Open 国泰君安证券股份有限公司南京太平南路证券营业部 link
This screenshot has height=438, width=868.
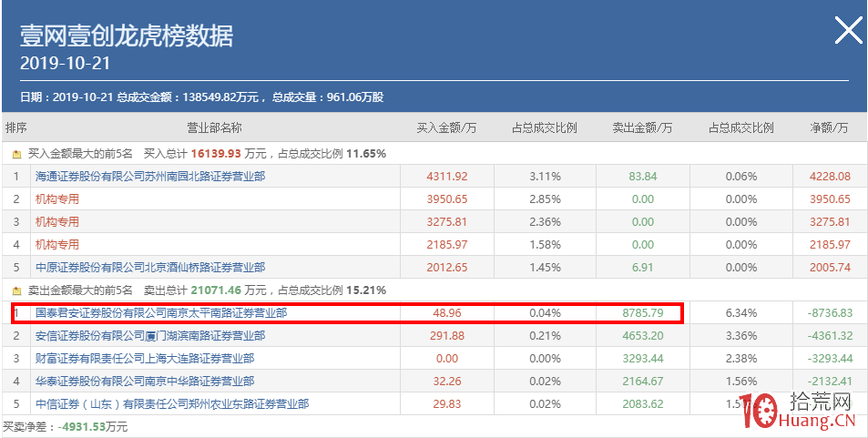tap(161, 313)
